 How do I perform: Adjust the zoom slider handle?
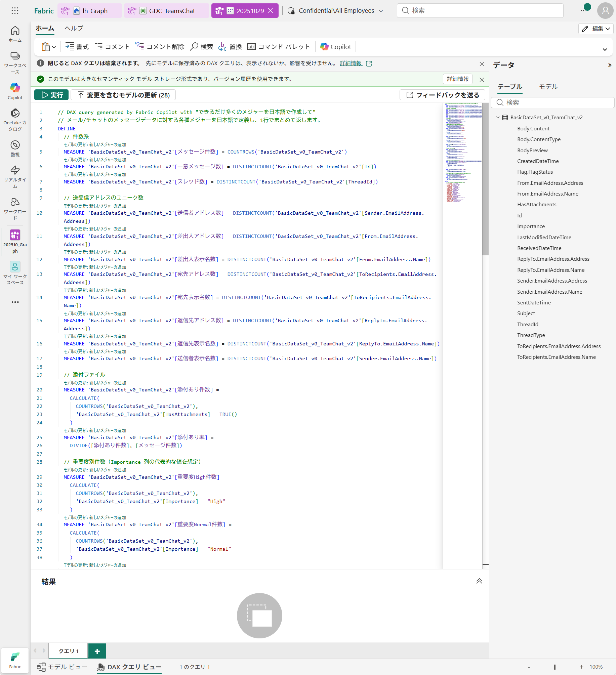click(x=555, y=667)
